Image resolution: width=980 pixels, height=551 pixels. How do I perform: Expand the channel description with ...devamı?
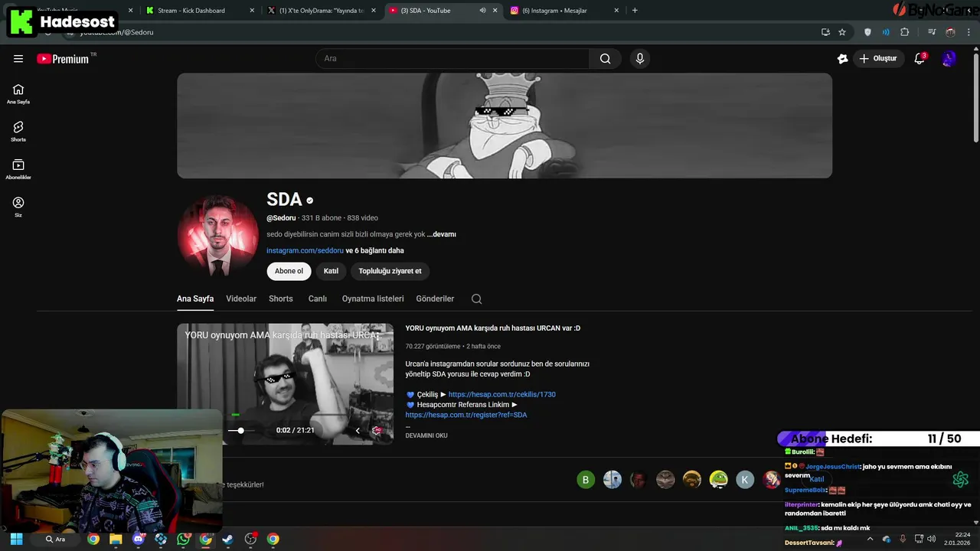coord(441,234)
